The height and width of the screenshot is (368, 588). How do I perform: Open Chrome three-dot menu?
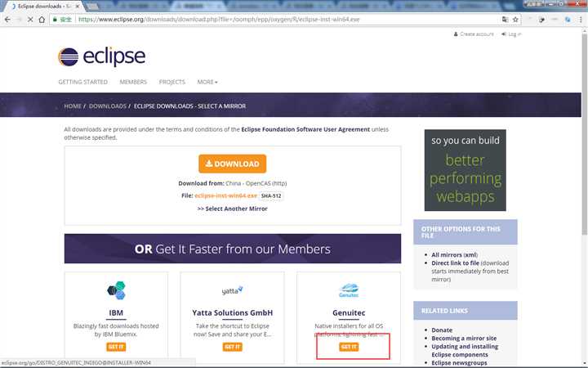click(x=581, y=20)
